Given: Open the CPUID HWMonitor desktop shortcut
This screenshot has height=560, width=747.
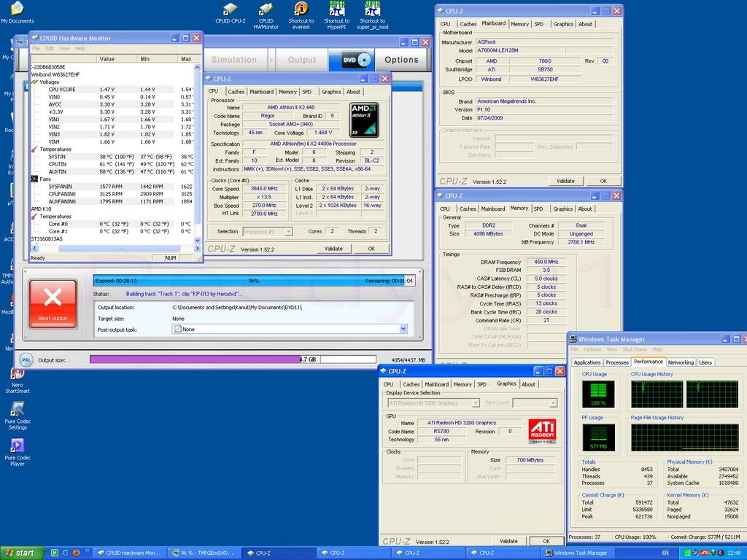Looking at the screenshot, I should [266, 16].
